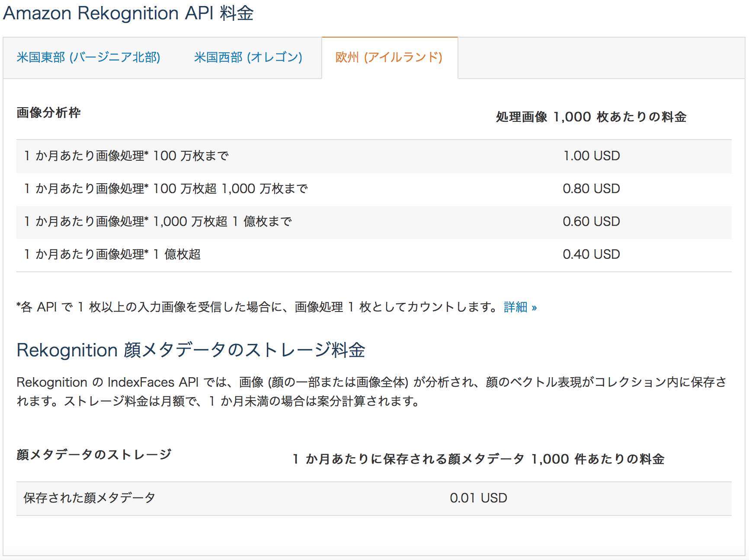Image resolution: width=749 pixels, height=560 pixels.
Task: Select the 欧州 (アイルランド) tab
Action: pyautogui.click(x=389, y=57)
